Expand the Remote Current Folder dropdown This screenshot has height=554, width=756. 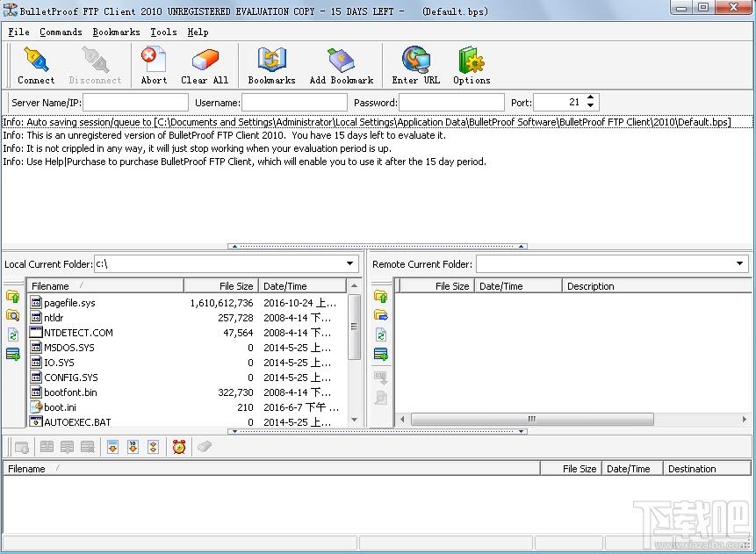[x=739, y=263]
